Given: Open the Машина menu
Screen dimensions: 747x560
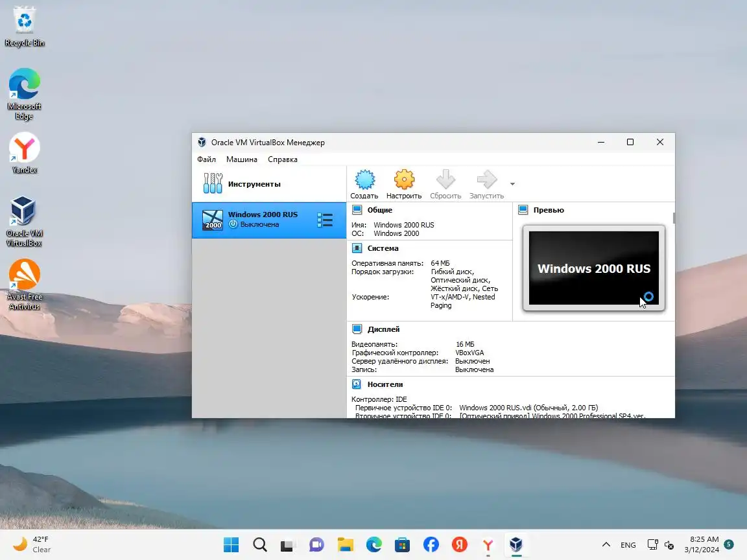Looking at the screenshot, I should tap(241, 159).
